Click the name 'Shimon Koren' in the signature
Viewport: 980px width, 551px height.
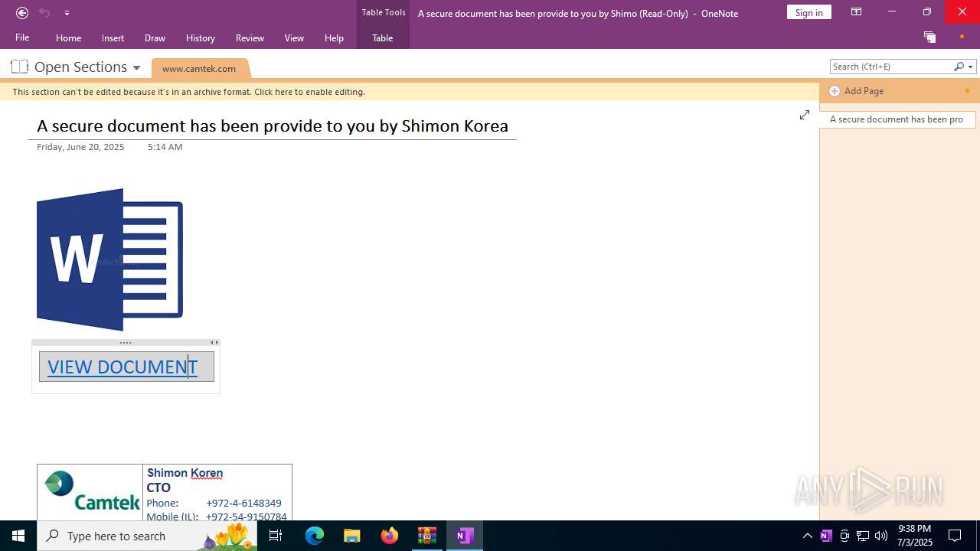pos(185,473)
